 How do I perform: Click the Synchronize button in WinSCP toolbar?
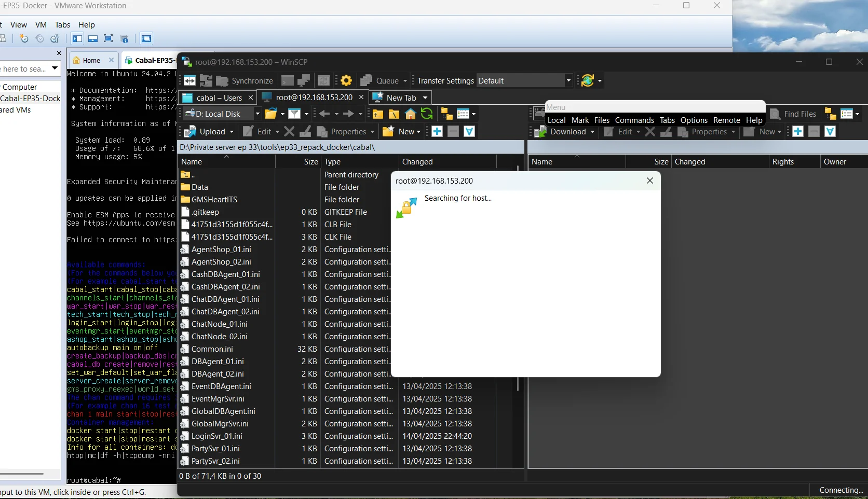(245, 80)
